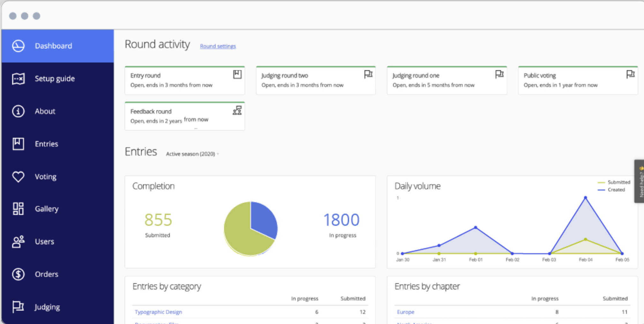Click the flag icon on Public voting card
The height and width of the screenshot is (324, 644).
pyautogui.click(x=631, y=74)
